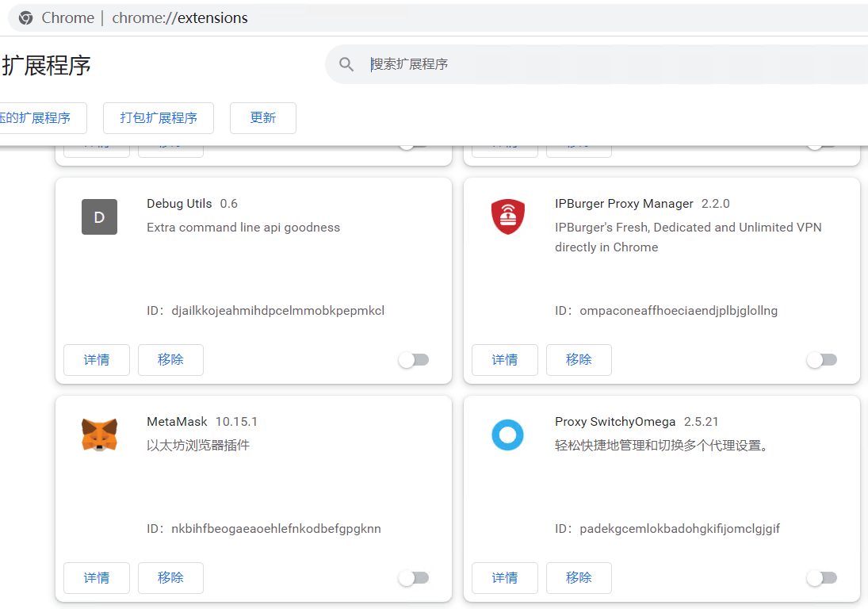
Task: Open details for Proxy SwitchyOmega
Action: click(505, 578)
